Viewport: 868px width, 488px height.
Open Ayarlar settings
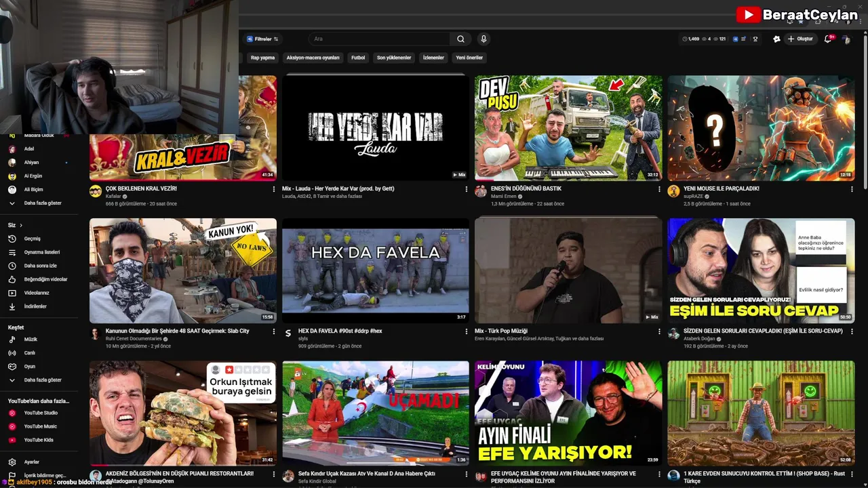[x=31, y=462]
